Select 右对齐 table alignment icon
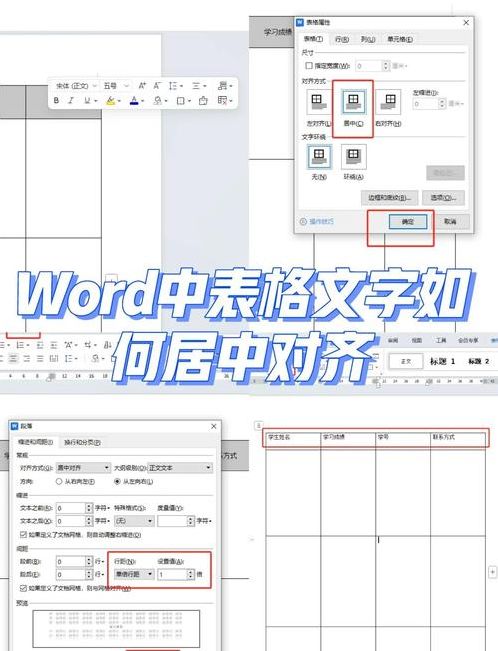The height and width of the screenshot is (651, 498). point(388,102)
